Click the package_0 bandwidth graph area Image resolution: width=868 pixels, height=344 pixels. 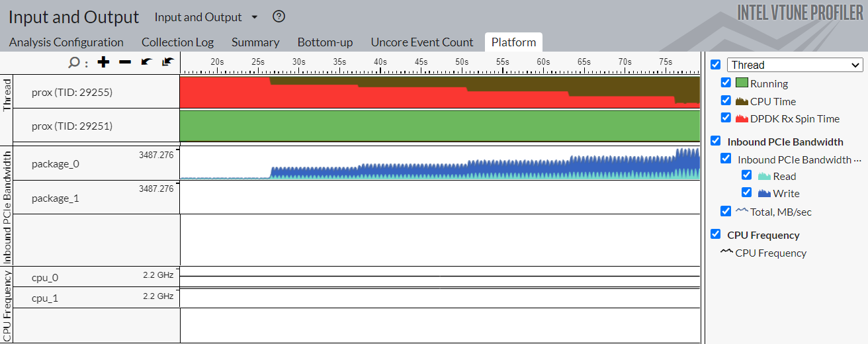440,163
